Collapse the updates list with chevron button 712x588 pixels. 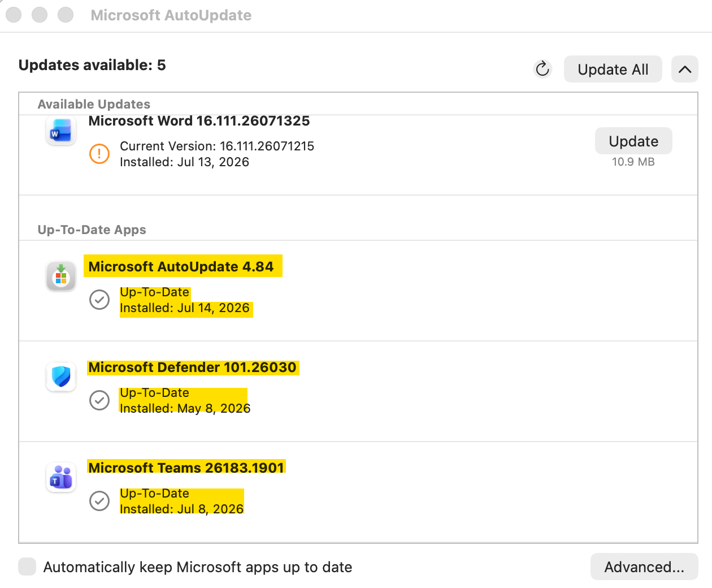685,69
